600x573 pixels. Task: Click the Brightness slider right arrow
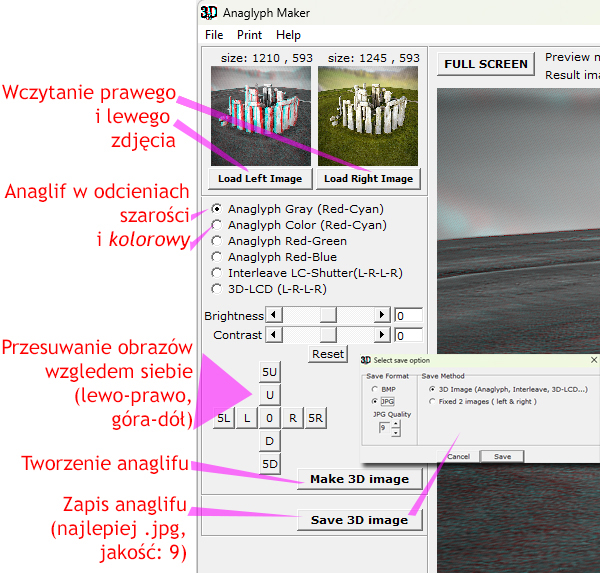point(381,315)
